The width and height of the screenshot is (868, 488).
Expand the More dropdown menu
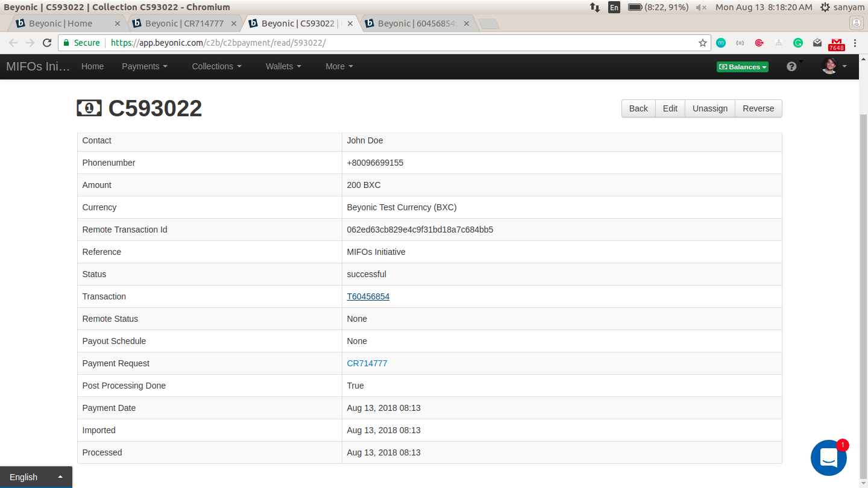coord(339,66)
